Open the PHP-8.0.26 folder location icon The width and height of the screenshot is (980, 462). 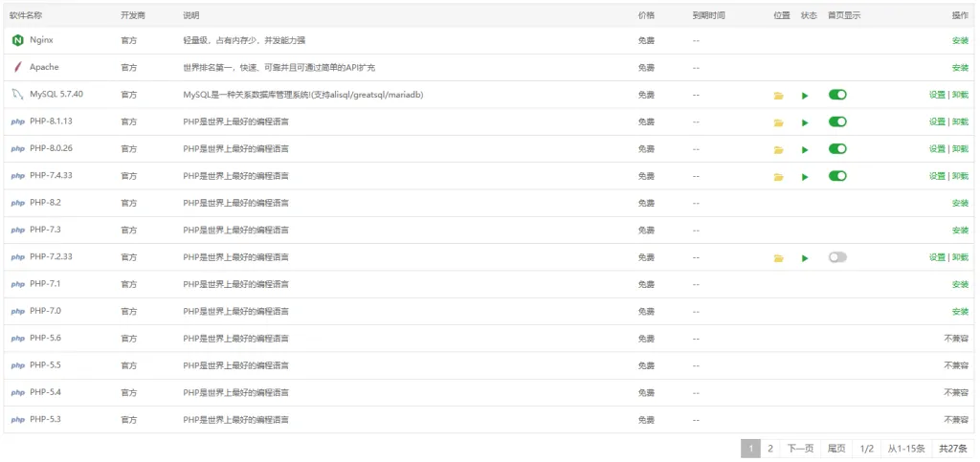[x=778, y=150]
